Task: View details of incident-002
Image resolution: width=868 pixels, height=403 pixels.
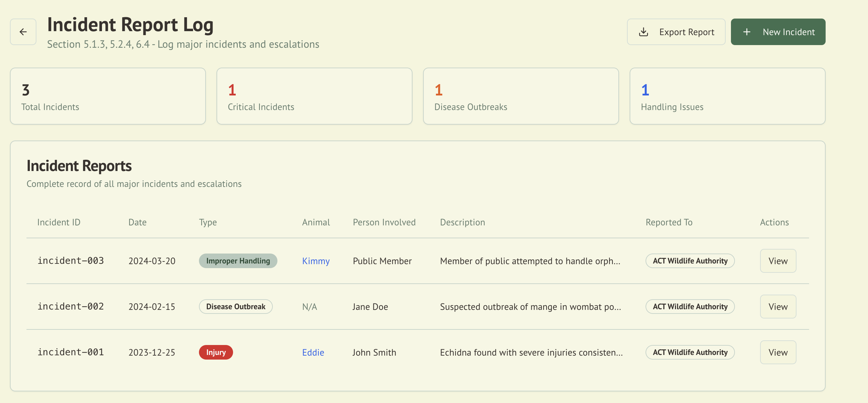Action: pyautogui.click(x=778, y=306)
